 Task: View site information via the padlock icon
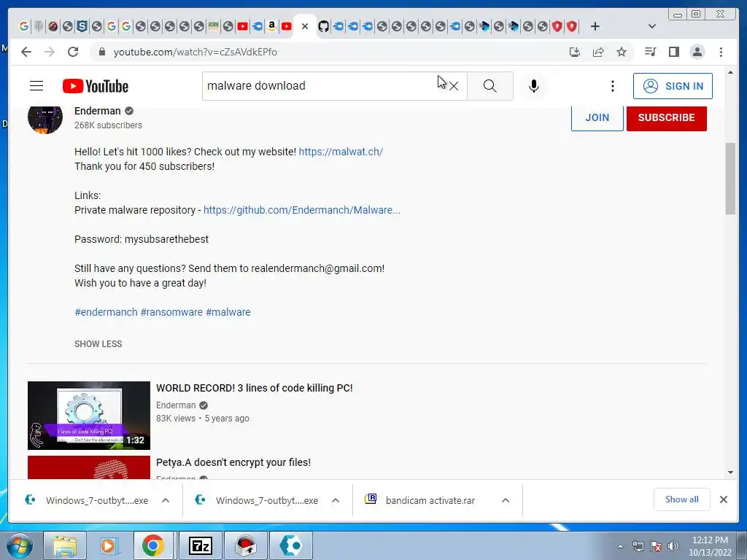coord(101,52)
